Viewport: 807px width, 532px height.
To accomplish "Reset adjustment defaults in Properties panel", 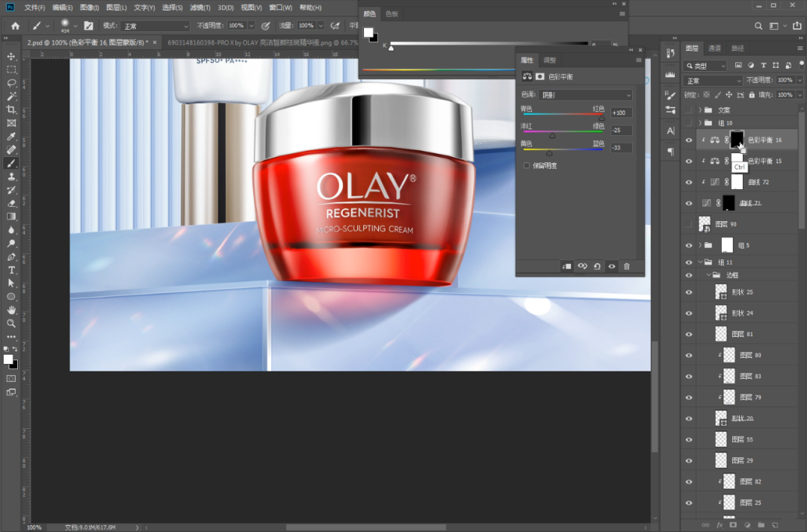I will click(x=597, y=267).
